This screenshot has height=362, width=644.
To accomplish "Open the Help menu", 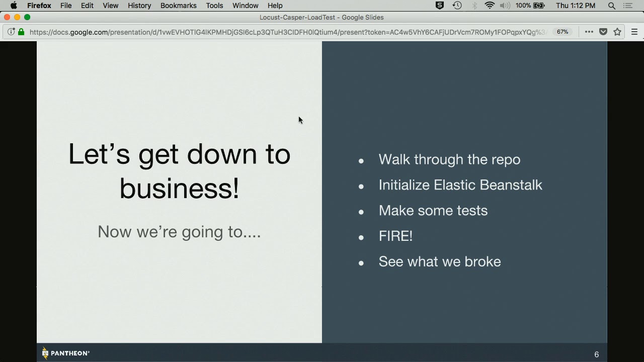I will pos(275,6).
